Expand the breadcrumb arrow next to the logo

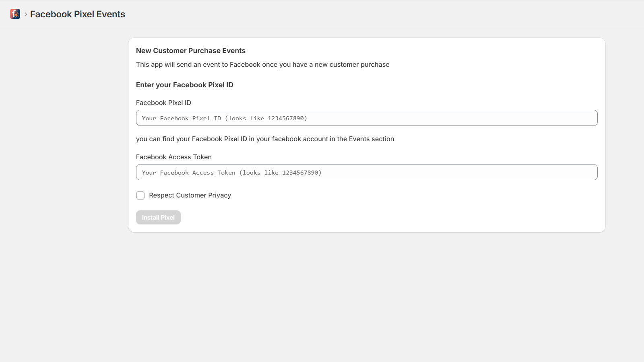tap(25, 14)
